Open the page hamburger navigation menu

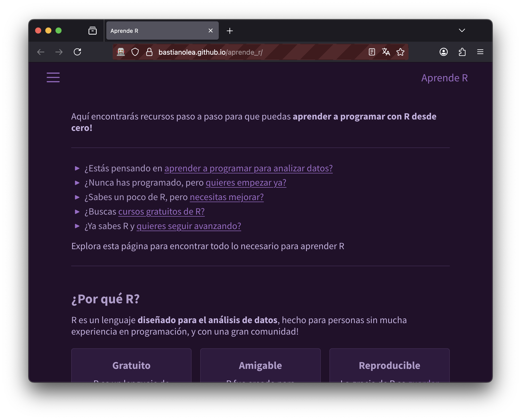tap(53, 77)
